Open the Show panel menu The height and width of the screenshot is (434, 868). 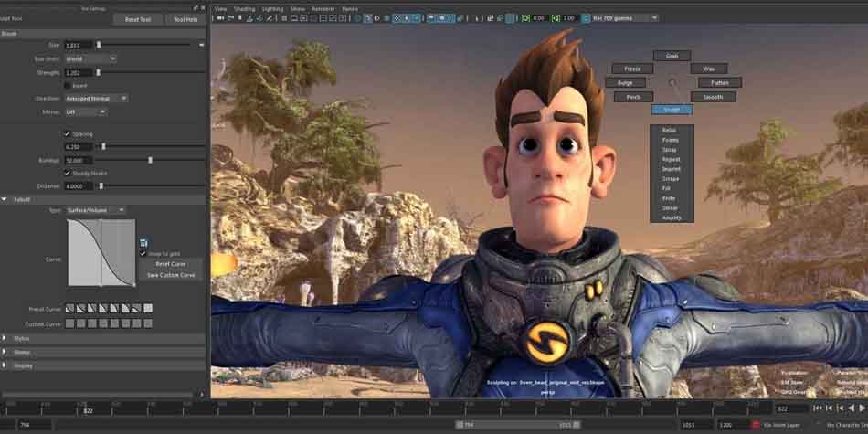pyautogui.click(x=297, y=9)
